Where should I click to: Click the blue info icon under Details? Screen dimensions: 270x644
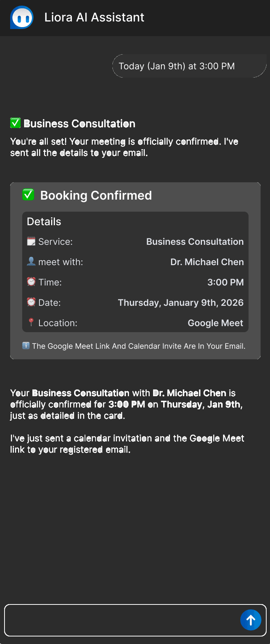26,346
